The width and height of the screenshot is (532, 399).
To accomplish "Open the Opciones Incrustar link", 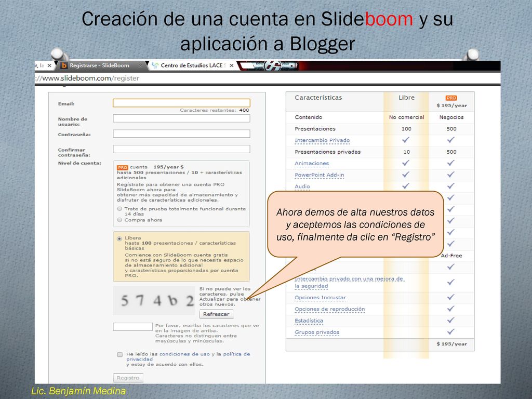I will (x=320, y=298).
